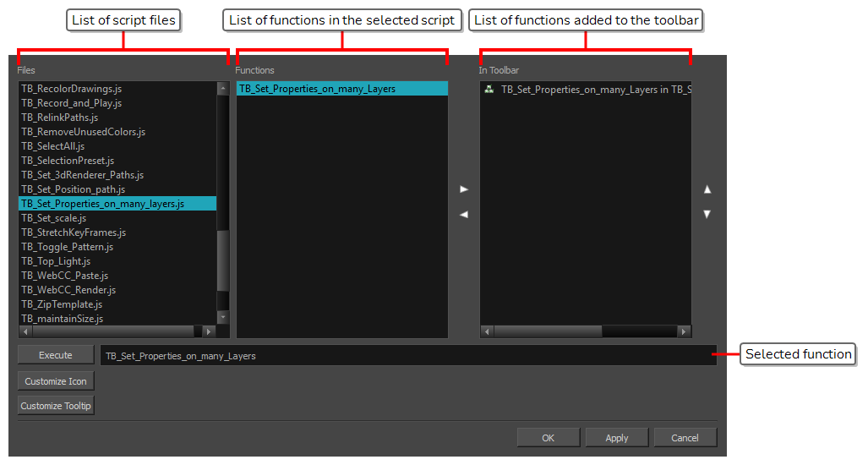Click the left arrow to remove function from toolbar

click(x=463, y=215)
